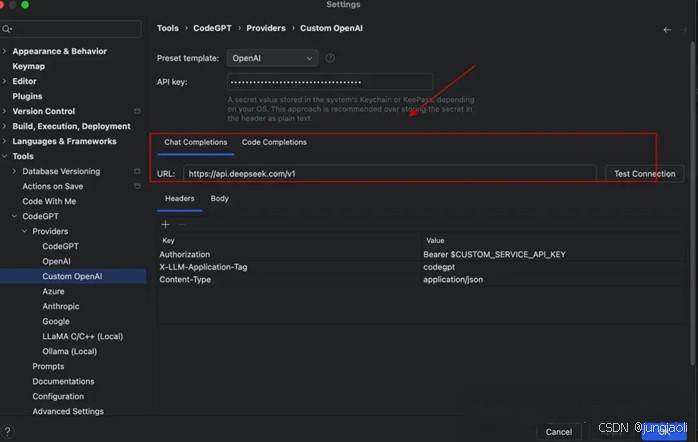Select the X-LLM-Application-Tag header row
Viewport: 698px width, 442px height.
421,267
